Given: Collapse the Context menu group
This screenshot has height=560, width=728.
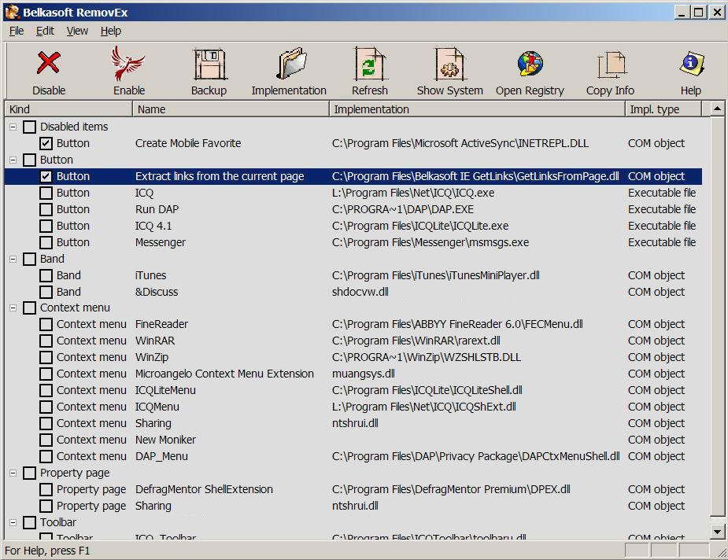Looking at the screenshot, I should pyautogui.click(x=13, y=308).
